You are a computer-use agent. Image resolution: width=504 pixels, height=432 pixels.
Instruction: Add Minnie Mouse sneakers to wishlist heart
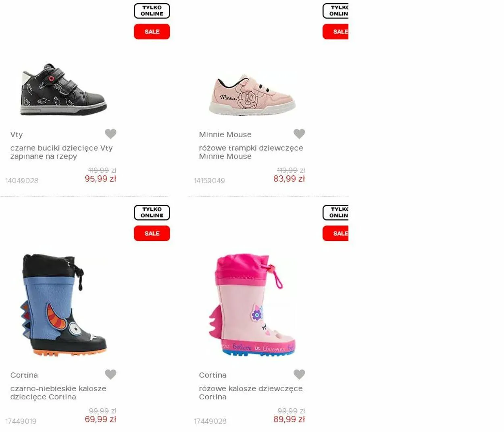pos(299,134)
